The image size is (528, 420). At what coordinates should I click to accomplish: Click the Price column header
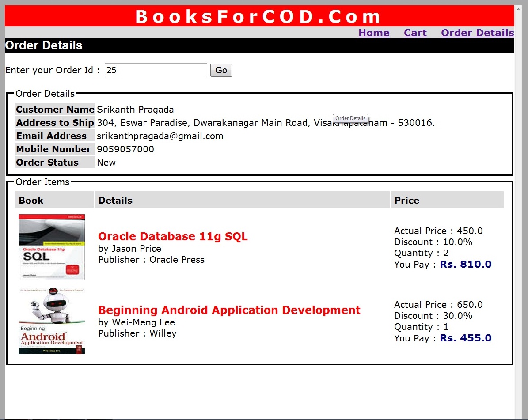pyautogui.click(x=447, y=200)
